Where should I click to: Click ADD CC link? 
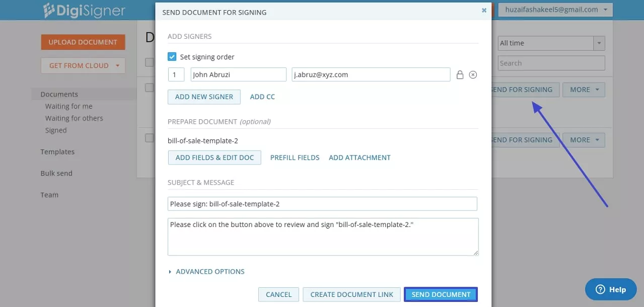coord(262,97)
